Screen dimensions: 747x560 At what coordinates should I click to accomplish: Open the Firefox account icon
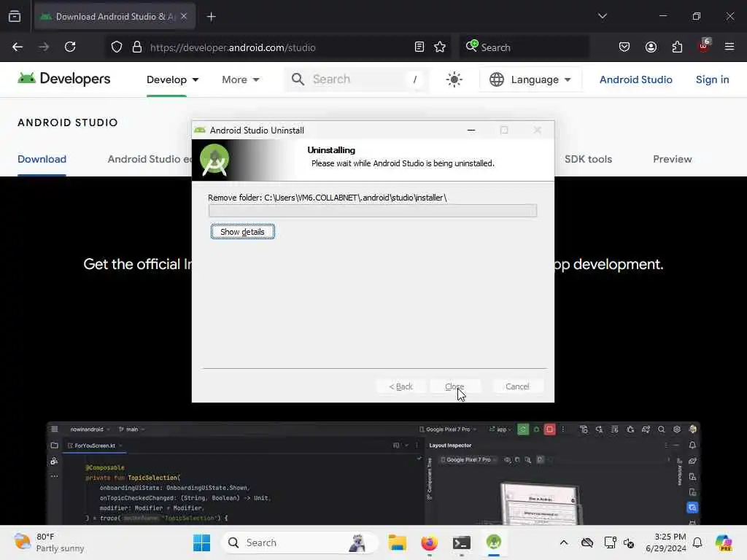coord(651,47)
